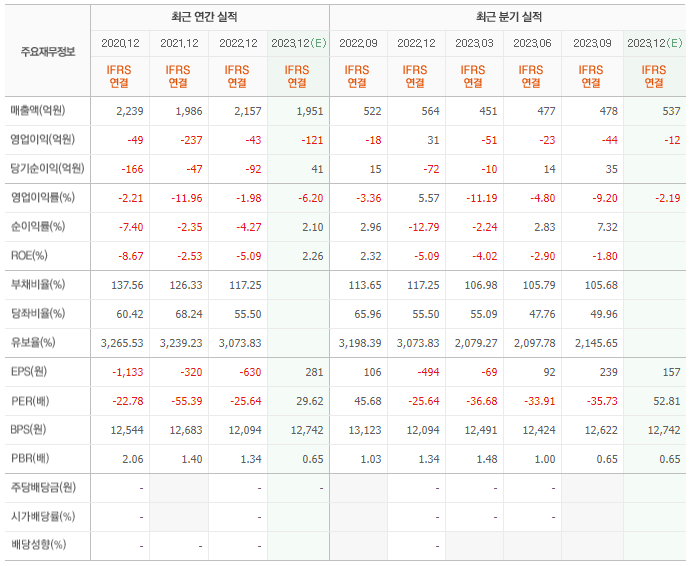Click the sales value '2,239'

point(130,111)
